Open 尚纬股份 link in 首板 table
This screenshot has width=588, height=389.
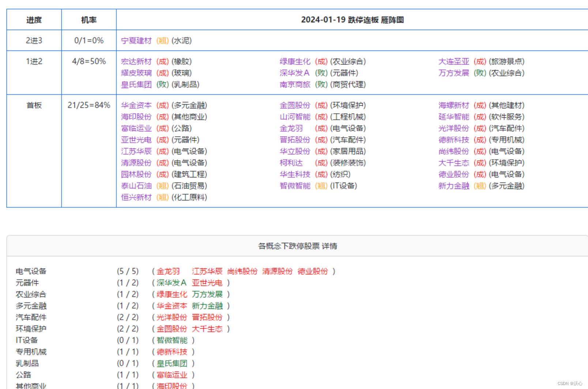point(453,151)
